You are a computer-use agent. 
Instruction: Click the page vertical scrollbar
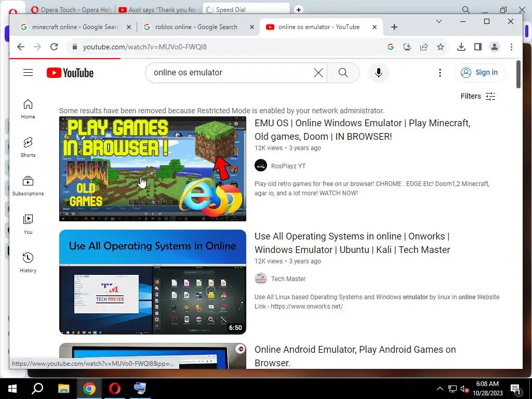518,74
